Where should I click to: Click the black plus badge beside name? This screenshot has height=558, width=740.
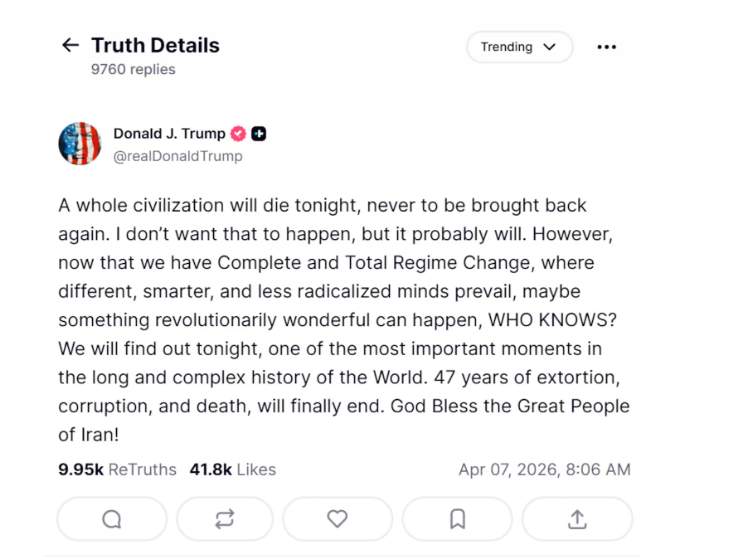pos(259,134)
